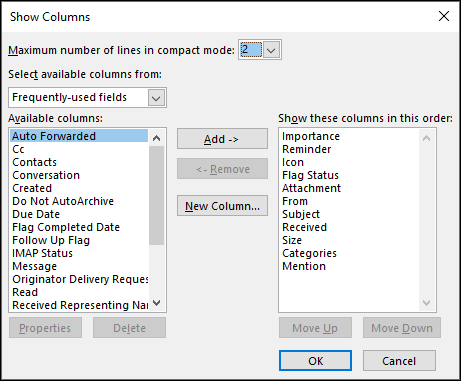Choose Due Date from Available columns
Viewport: 461px width, 381px height.
[36, 214]
